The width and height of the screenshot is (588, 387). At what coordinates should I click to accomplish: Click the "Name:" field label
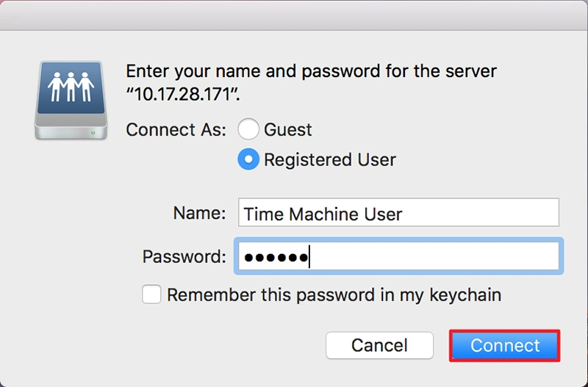pyautogui.click(x=199, y=214)
